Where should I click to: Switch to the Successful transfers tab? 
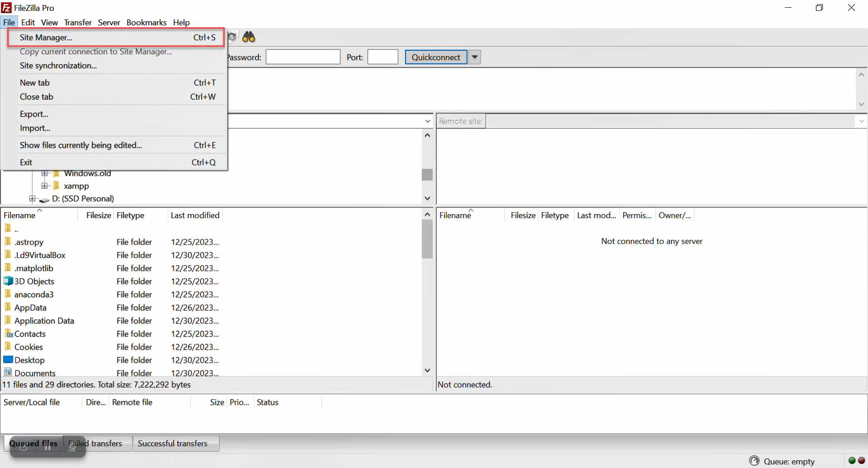[173, 444]
